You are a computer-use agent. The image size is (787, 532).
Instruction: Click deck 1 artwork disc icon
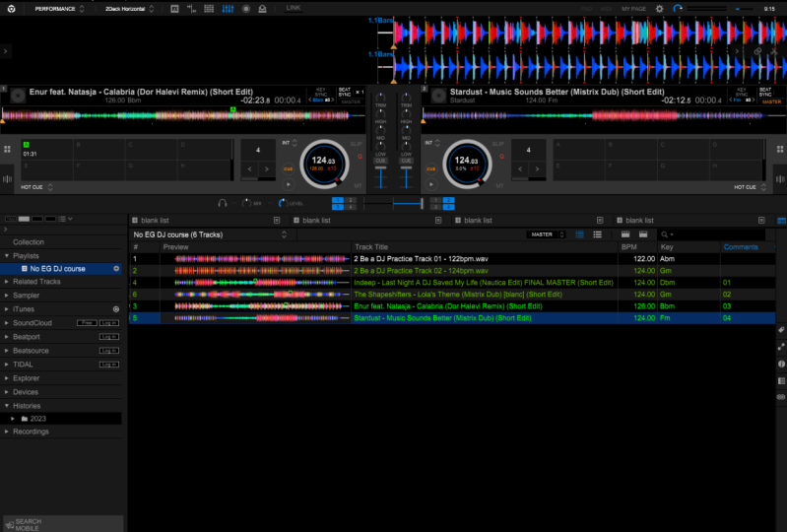[x=18, y=96]
